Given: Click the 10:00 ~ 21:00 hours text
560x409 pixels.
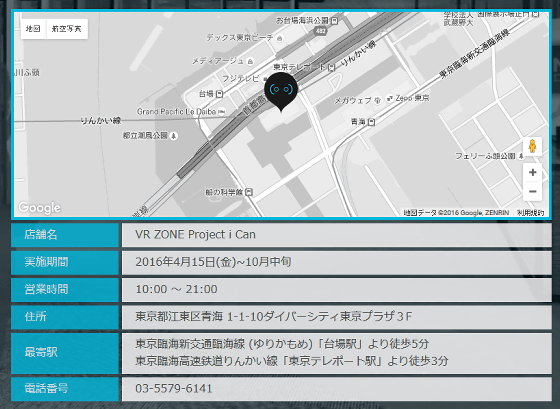Looking at the screenshot, I should click(176, 289).
